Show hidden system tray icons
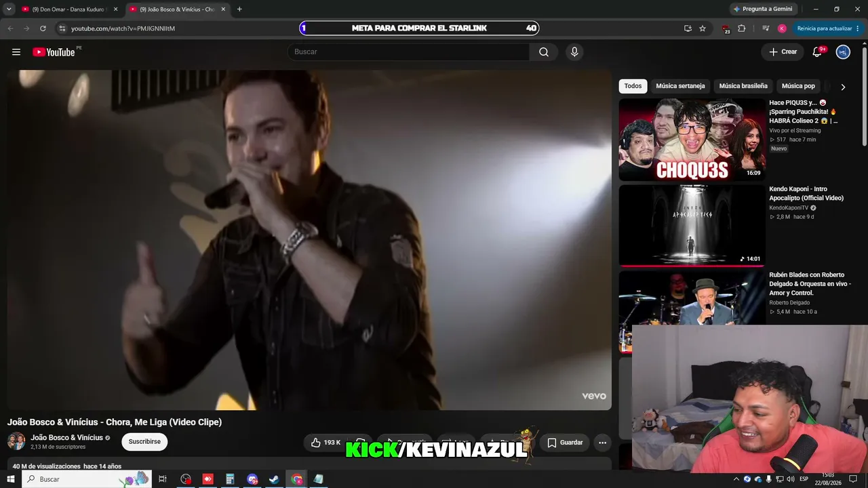Viewport: 868px width, 488px height. (x=736, y=479)
